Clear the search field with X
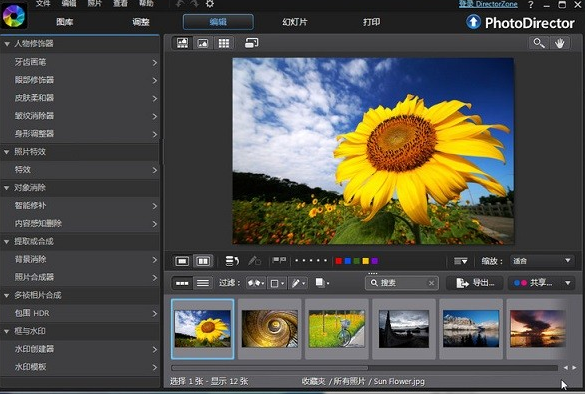Screen dimensions: 585x394 (431, 283)
